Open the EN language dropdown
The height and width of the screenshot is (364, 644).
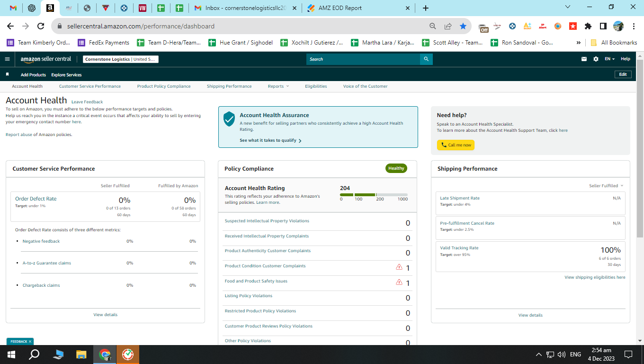(x=610, y=59)
